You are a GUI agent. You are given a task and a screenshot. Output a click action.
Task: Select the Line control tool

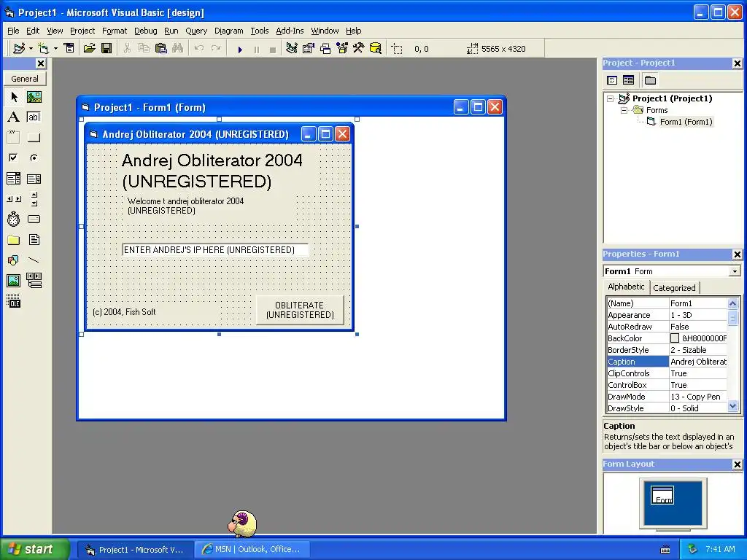34,260
